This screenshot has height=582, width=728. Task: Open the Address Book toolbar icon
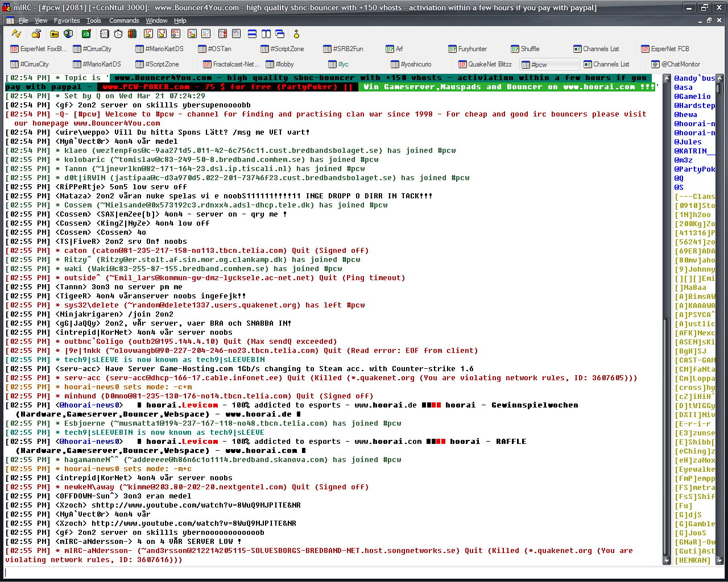click(x=104, y=34)
